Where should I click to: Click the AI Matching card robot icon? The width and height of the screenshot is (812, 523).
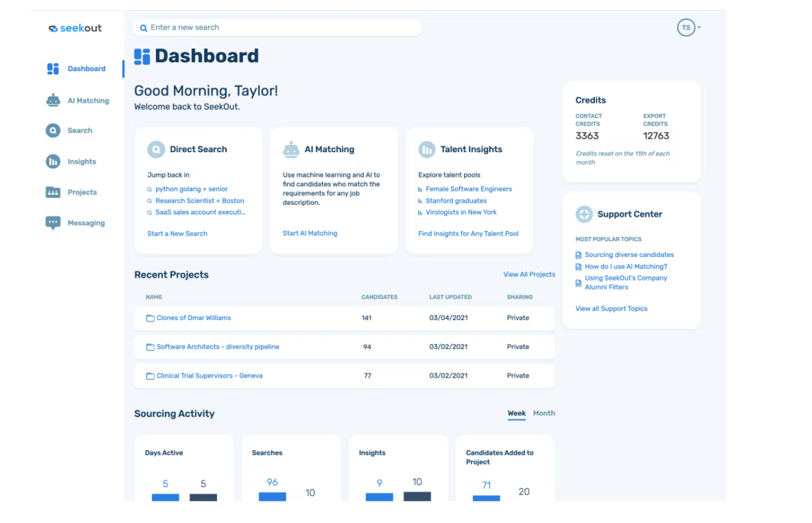(x=291, y=150)
